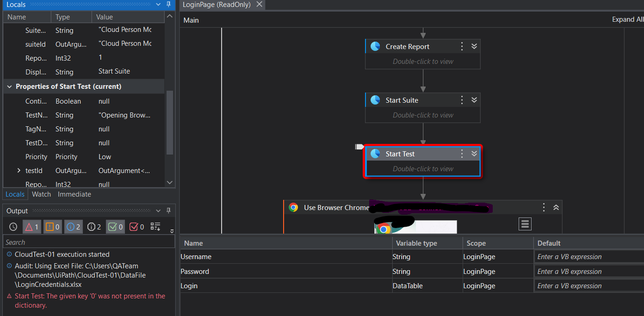Screen dimensions: 644x316
Task: Switch to the Watch tab
Action: 41,194
